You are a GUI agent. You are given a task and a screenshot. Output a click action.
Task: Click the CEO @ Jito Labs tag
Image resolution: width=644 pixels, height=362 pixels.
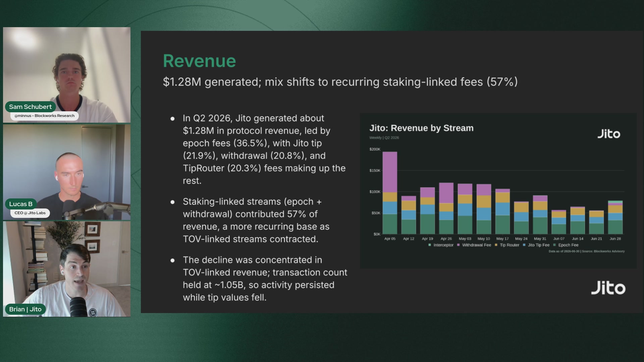[30, 213]
